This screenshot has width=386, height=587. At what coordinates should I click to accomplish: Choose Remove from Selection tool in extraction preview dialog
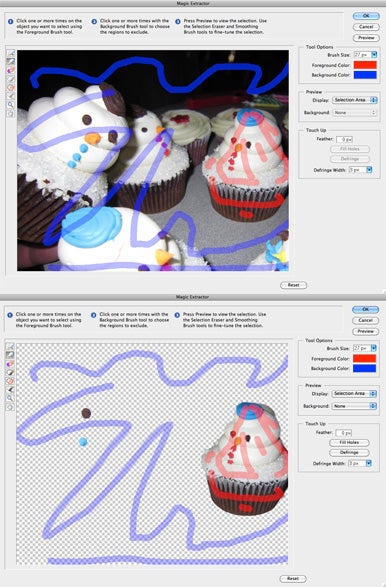(10, 381)
